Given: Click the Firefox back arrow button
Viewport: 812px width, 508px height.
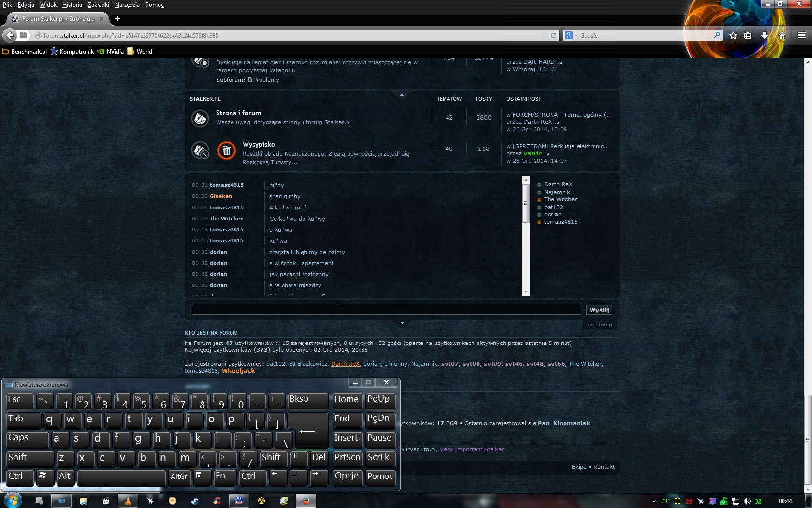Looking at the screenshot, I should pyautogui.click(x=10, y=35).
